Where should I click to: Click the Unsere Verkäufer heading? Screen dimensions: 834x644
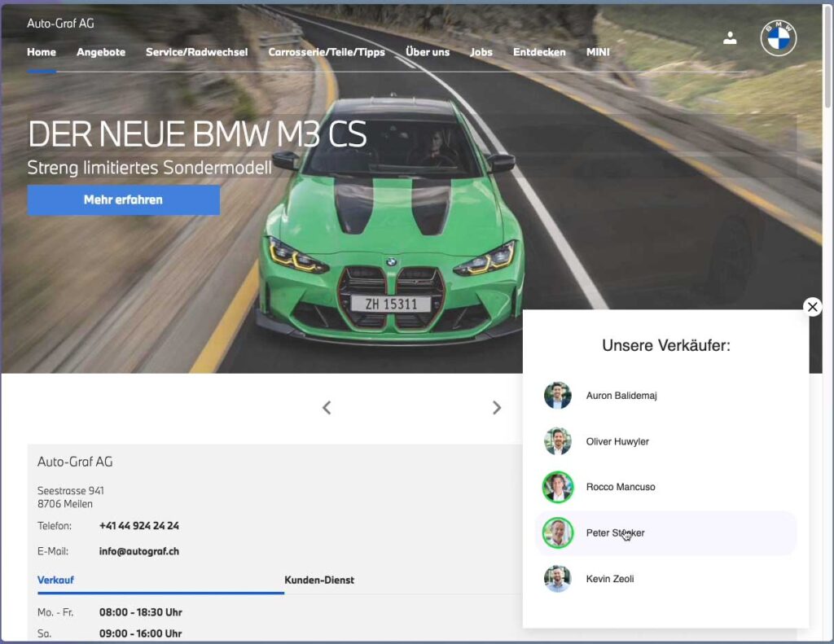click(666, 346)
